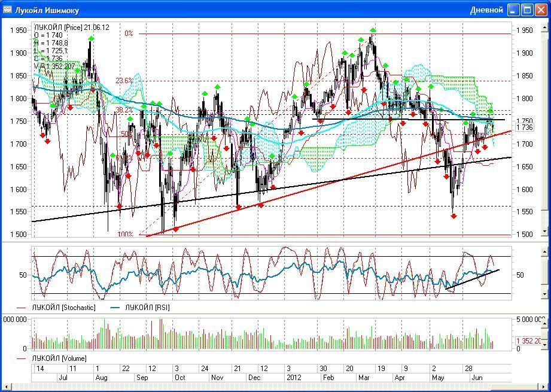This screenshot has width=551, height=392.
Task: Click the current price tag 1 736
Action: [525, 127]
